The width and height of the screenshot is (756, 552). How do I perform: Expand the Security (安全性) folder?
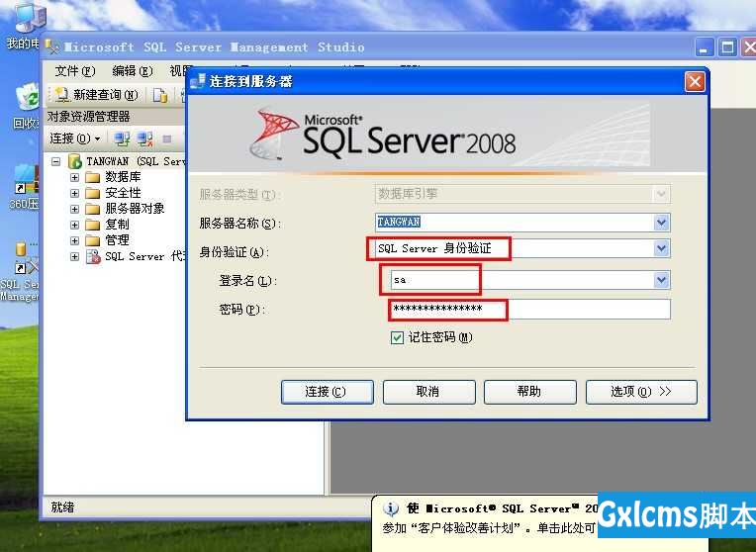coord(74,193)
